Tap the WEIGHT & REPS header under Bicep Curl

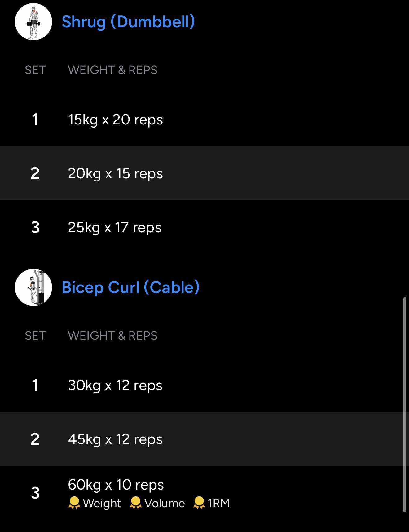tap(113, 336)
